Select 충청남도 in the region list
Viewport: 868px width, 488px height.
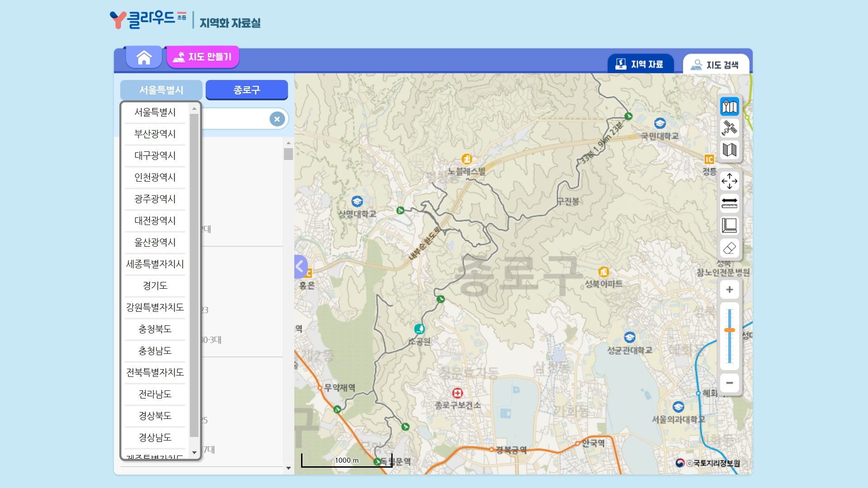(x=155, y=351)
